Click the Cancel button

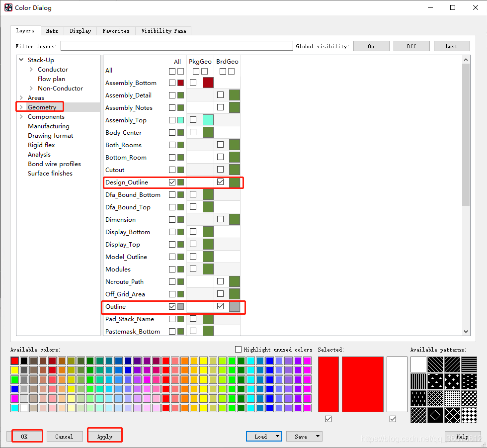pyautogui.click(x=65, y=436)
